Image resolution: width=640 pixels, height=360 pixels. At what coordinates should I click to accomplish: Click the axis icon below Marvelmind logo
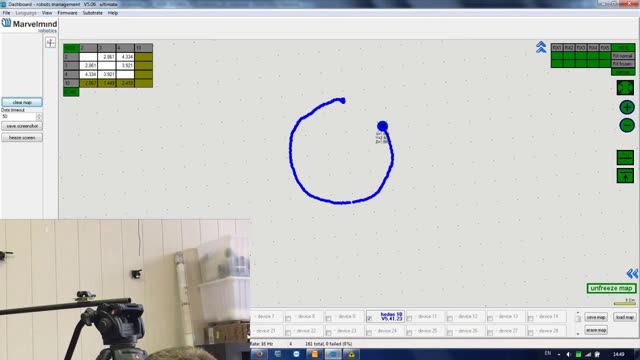[x=50, y=42]
